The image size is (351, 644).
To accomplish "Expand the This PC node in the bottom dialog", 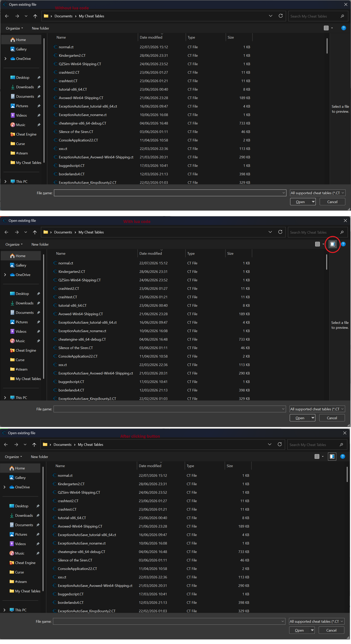I will click(5, 610).
